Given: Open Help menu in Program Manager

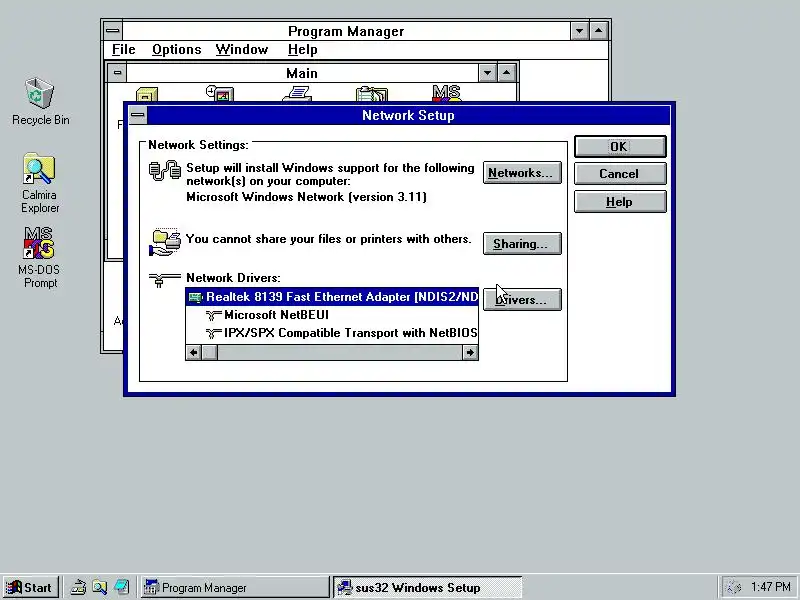Looking at the screenshot, I should 303,49.
